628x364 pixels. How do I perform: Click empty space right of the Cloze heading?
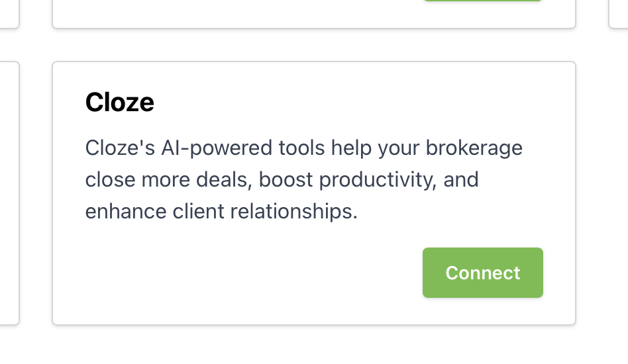(x=358, y=103)
